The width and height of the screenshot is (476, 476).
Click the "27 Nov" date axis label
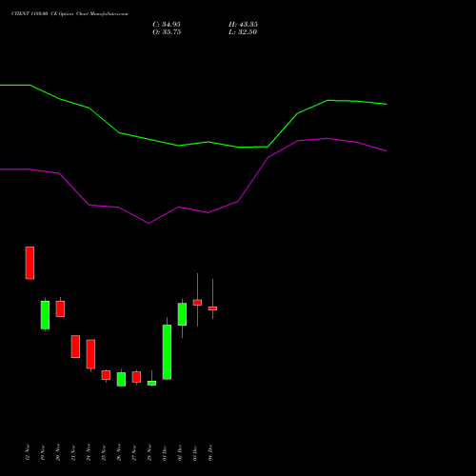[x=134, y=452]
